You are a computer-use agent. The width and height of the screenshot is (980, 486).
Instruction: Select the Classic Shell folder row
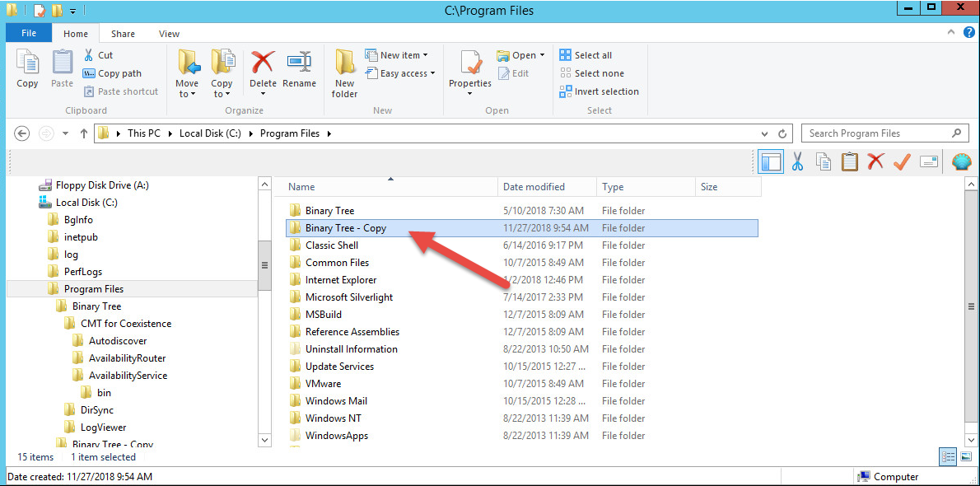[522, 245]
